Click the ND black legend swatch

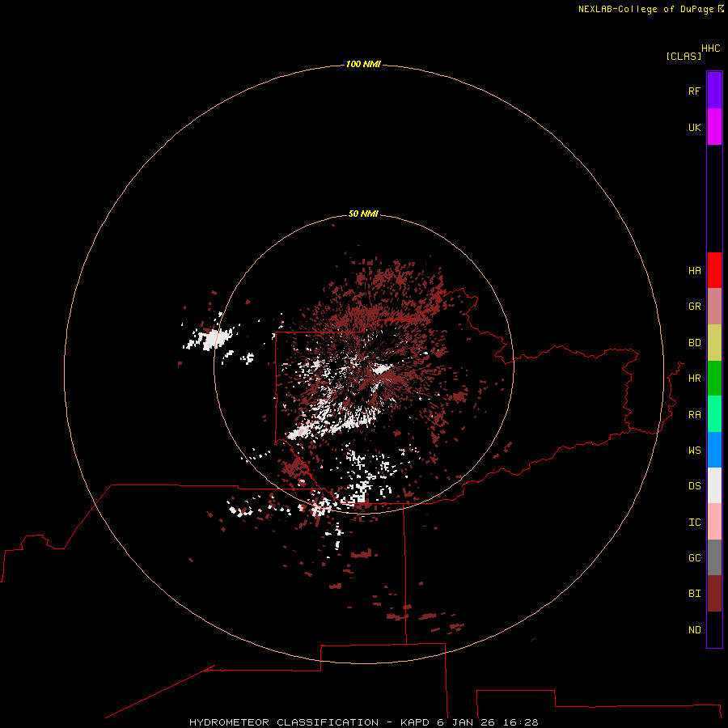(714, 629)
